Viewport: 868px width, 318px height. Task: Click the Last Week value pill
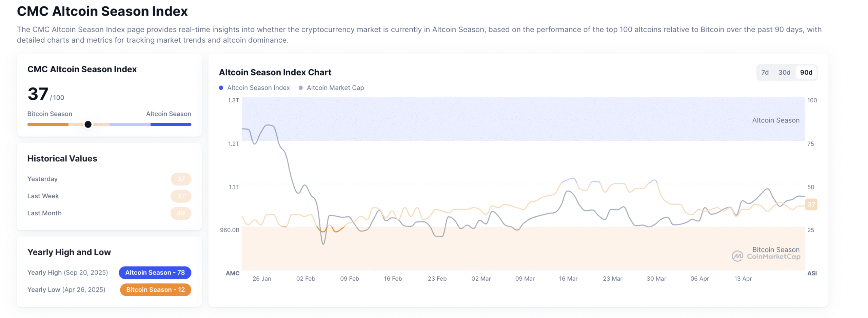[x=181, y=196]
